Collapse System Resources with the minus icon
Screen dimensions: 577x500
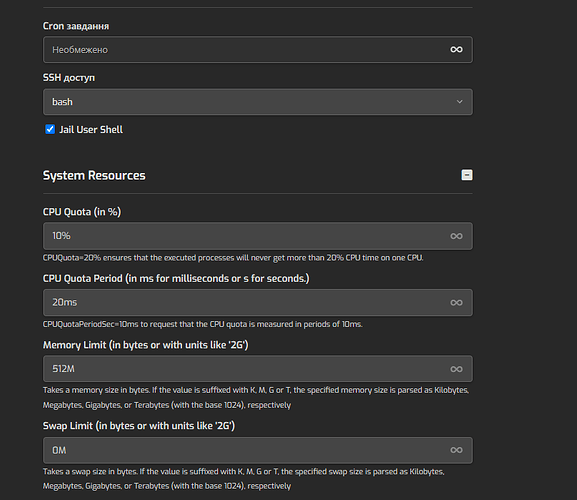coord(467,175)
